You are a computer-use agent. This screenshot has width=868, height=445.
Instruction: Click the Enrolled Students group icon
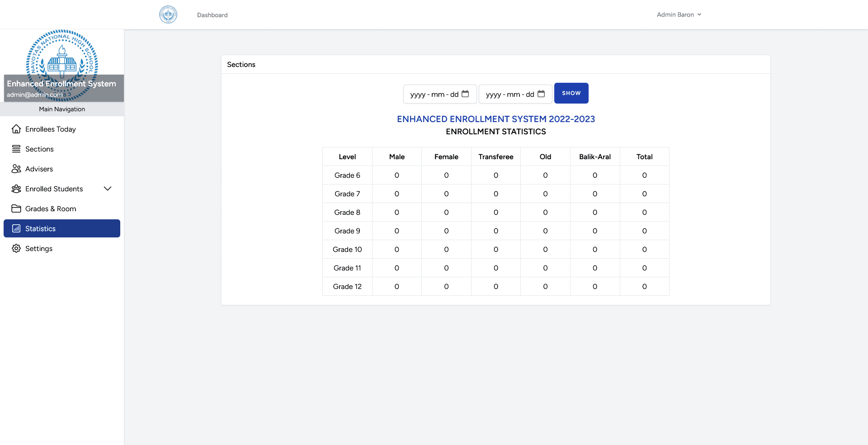tap(16, 189)
